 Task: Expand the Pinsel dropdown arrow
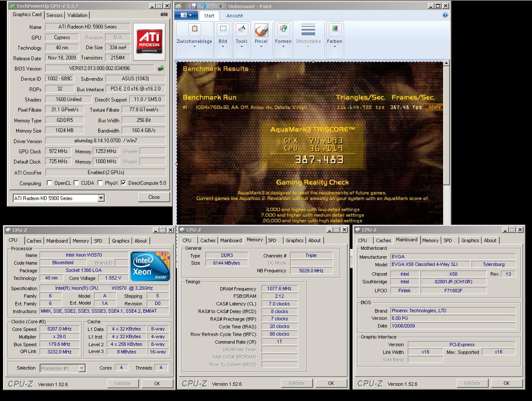point(261,46)
